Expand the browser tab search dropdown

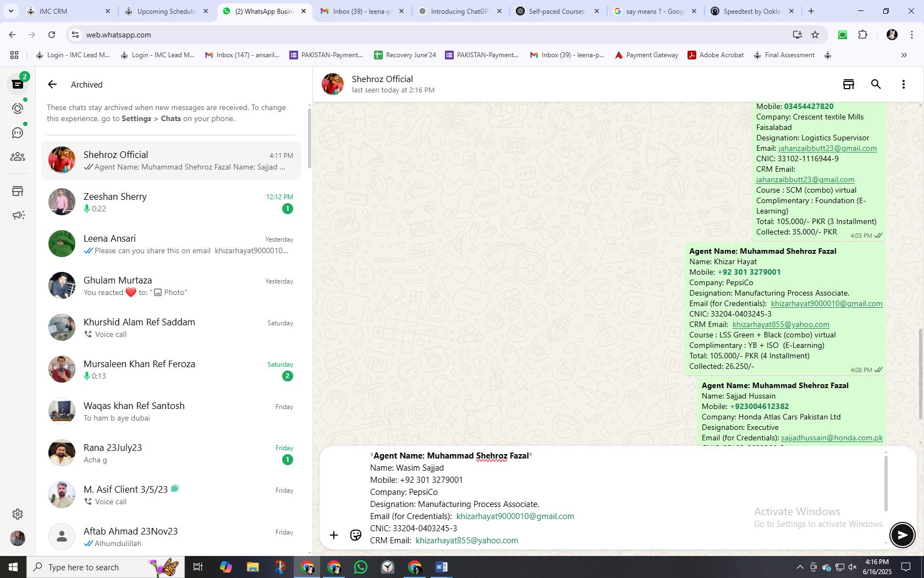pyautogui.click(x=10, y=11)
